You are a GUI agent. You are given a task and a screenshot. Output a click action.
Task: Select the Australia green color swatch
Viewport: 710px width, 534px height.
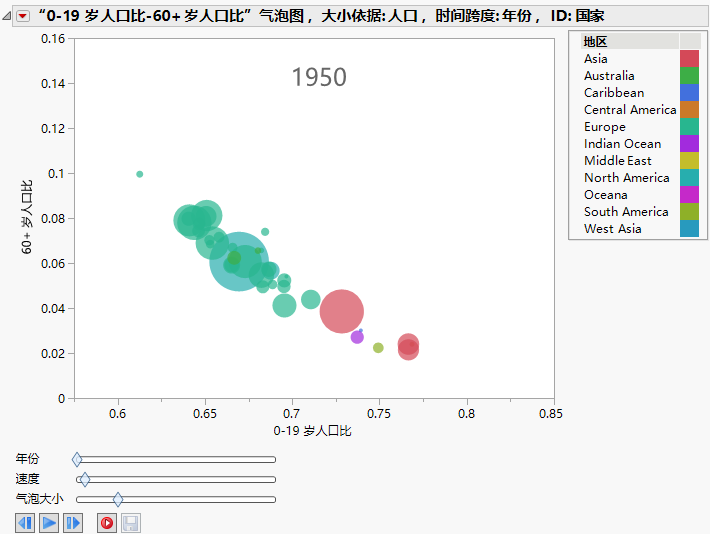click(689, 76)
